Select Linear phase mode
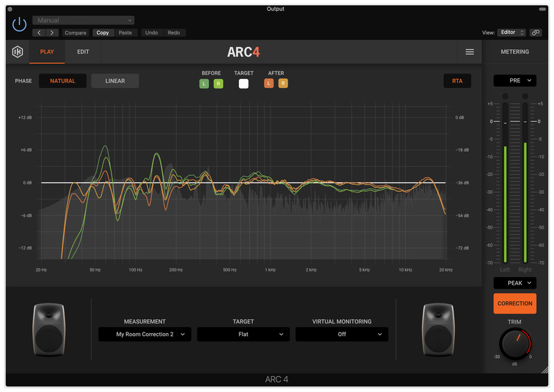 115,81
